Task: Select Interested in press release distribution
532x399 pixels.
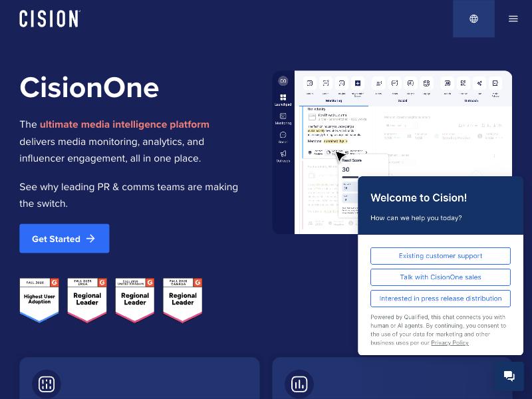Action: tap(440, 299)
